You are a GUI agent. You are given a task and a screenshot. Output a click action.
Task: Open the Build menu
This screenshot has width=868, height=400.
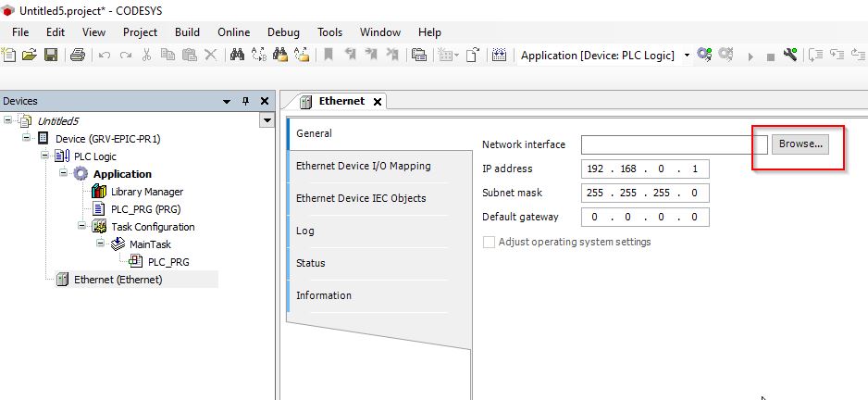[x=187, y=32]
